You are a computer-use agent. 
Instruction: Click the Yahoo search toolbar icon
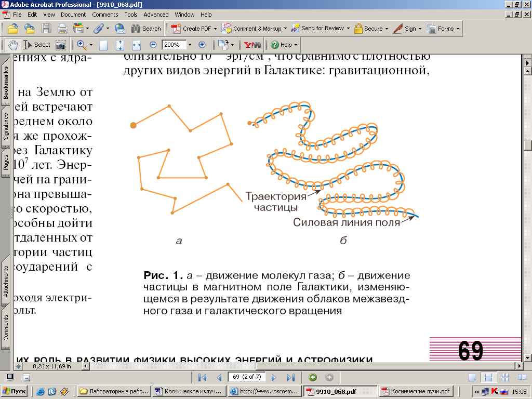pos(252,45)
